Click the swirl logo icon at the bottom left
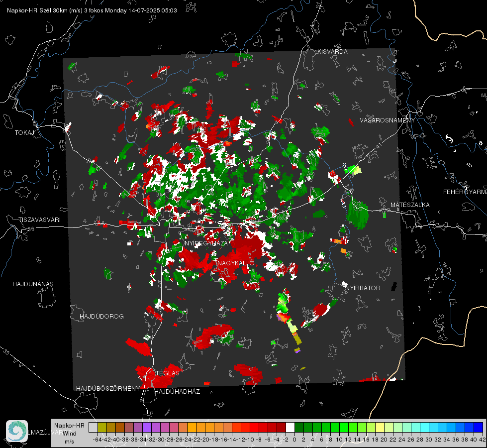Image resolution: width=487 pixels, height=448 pixels. [17, 431]
